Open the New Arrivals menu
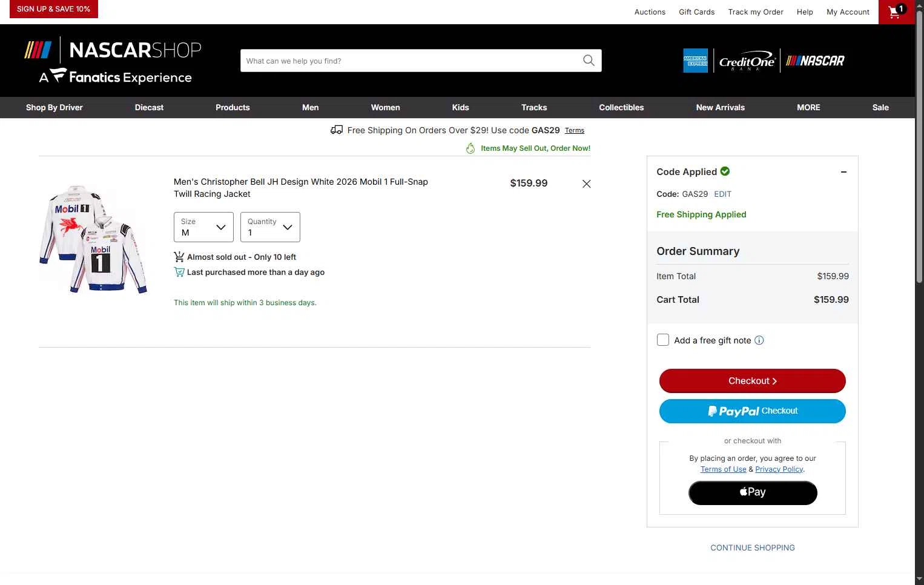 pos(721,108)
